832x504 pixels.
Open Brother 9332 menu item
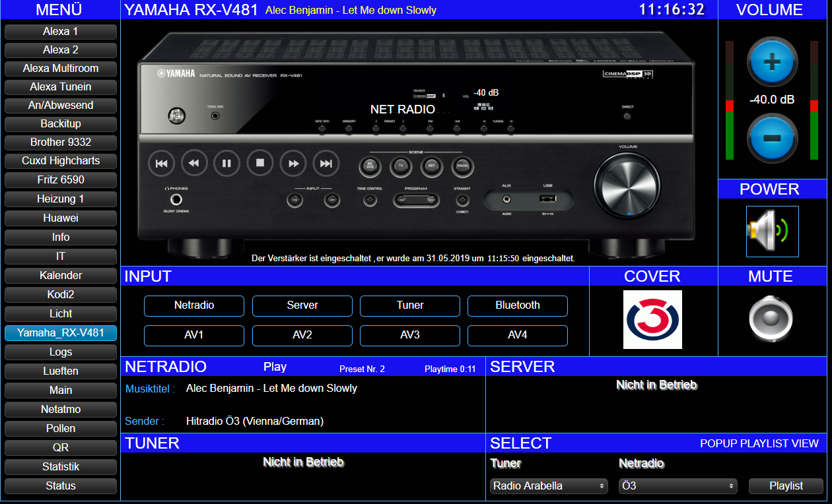(61, 142)
